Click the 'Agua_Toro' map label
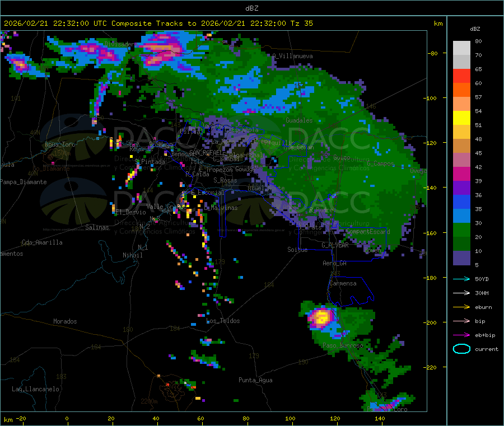The width and height of the screenshot is (504, 426). coord(60,144)
